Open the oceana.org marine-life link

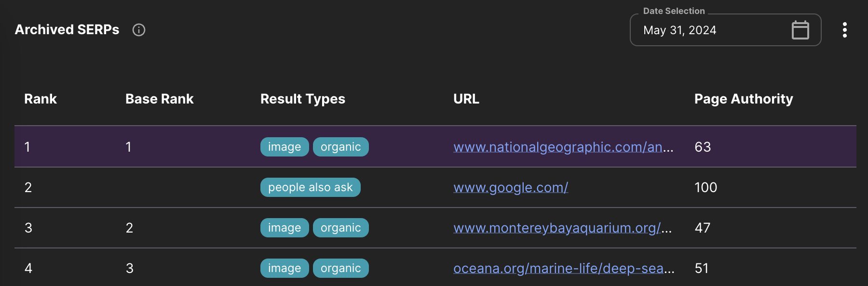(x=563, y=268)
